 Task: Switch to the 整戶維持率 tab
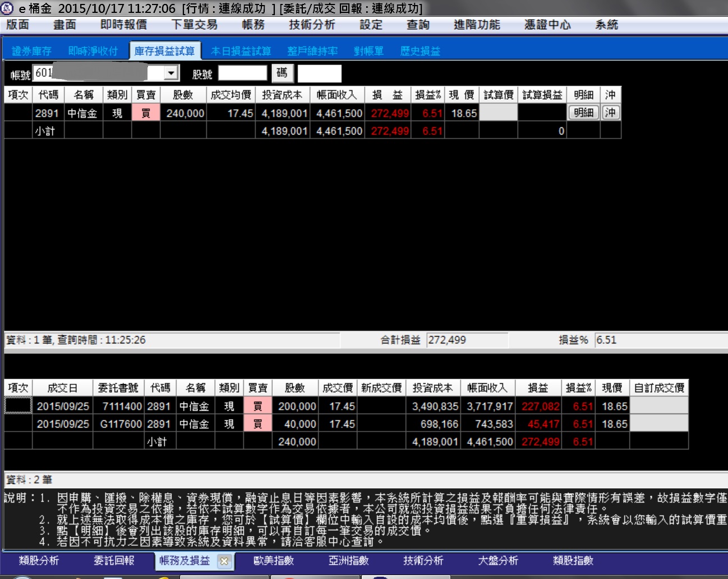point(312,51)
